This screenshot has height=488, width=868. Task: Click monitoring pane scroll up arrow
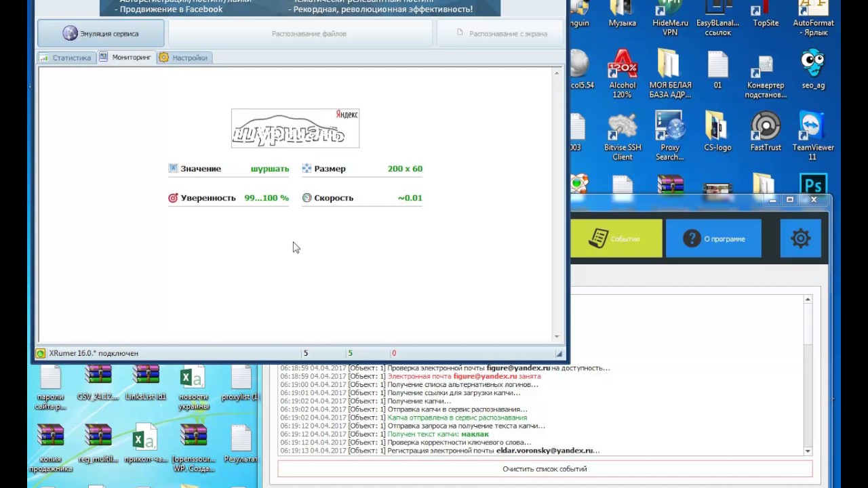pos(557,73)
